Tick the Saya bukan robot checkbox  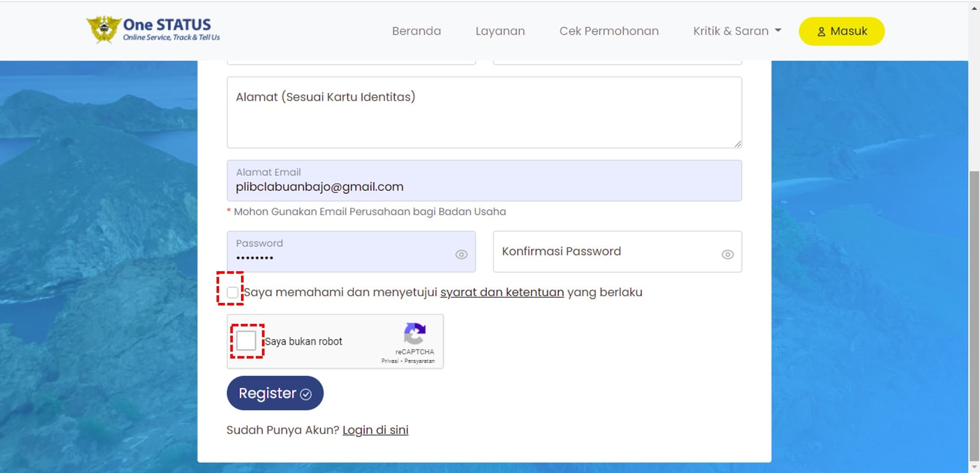[x=246, y=341]
